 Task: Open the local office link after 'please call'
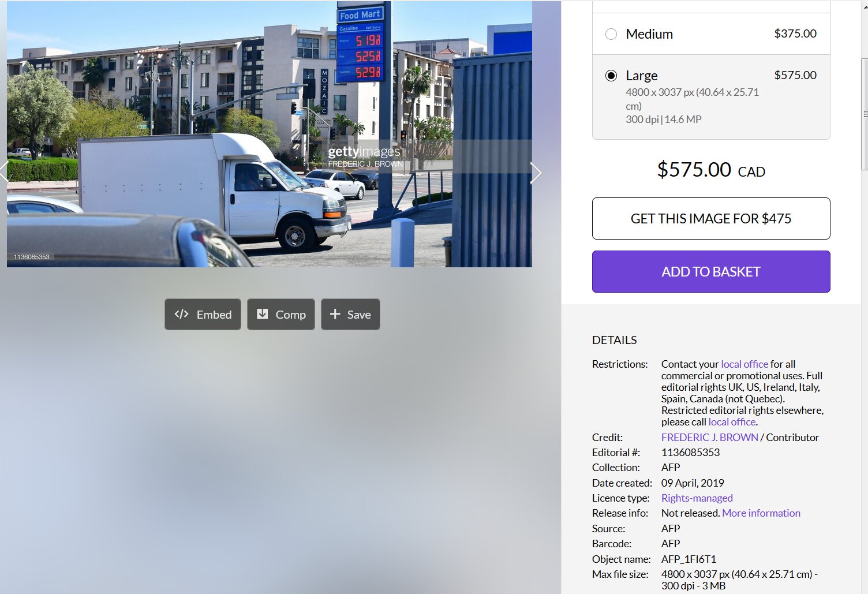coord(732,422)
